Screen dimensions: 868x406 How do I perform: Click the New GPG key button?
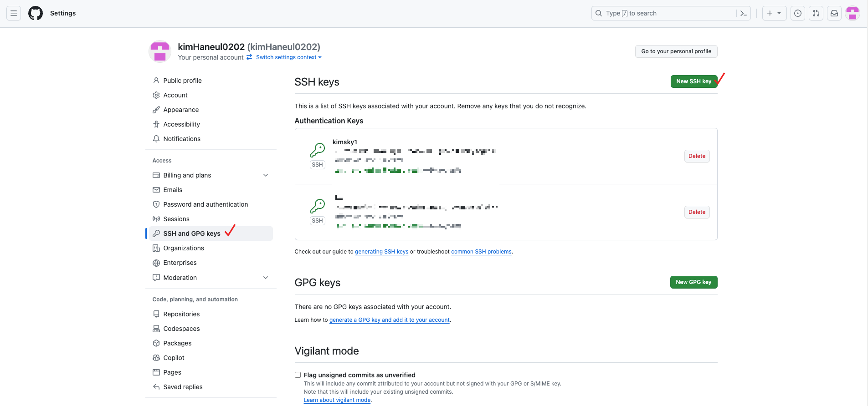click(x=693, y=282)
